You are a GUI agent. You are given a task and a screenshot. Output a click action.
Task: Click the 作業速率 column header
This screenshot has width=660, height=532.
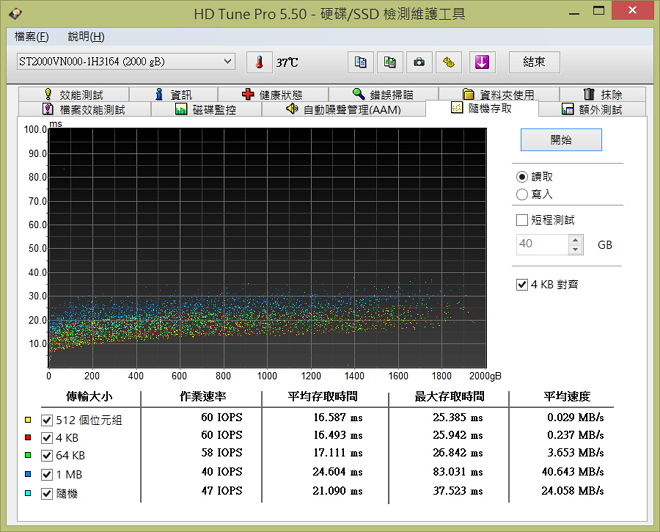(202, 396)
